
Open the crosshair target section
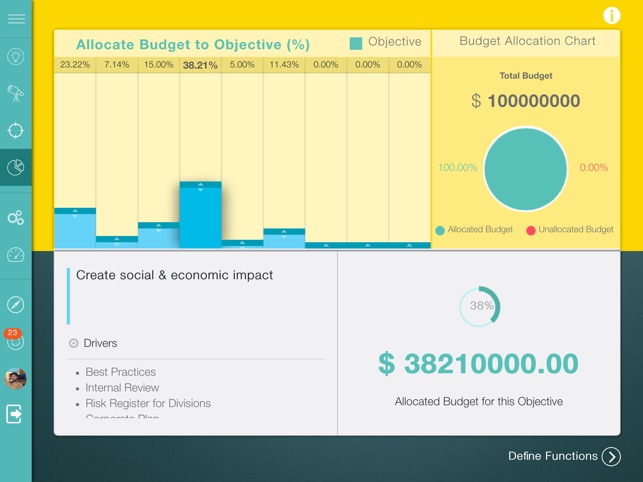16,130
